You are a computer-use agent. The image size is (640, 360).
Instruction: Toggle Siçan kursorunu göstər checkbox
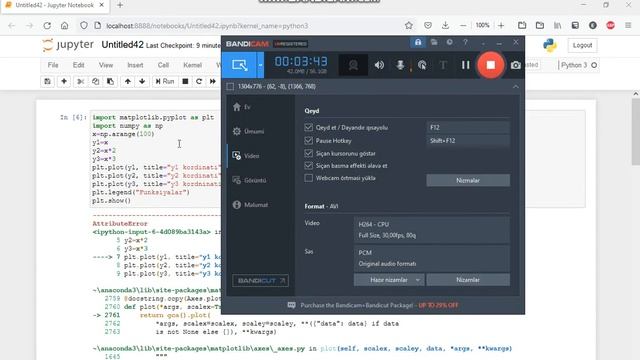309,153
